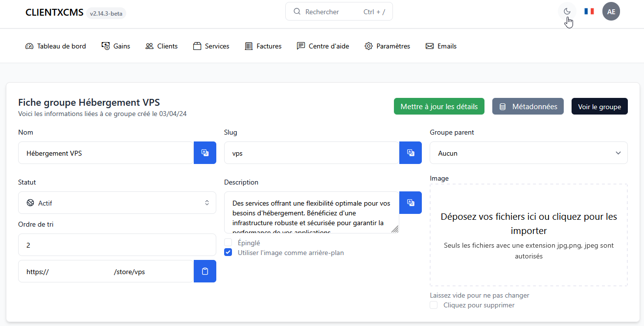
Task: Open Clients menu item
Action: point(161,46)
